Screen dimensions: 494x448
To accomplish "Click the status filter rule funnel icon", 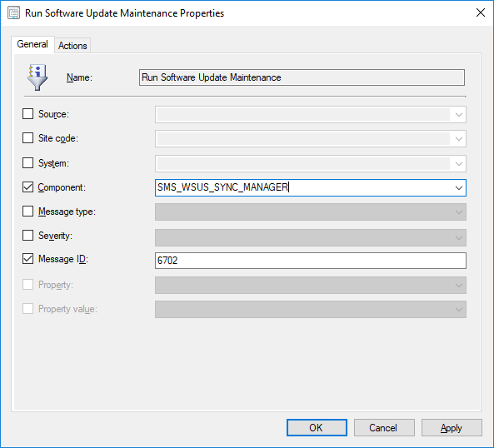I will click(x=37, y=77).
